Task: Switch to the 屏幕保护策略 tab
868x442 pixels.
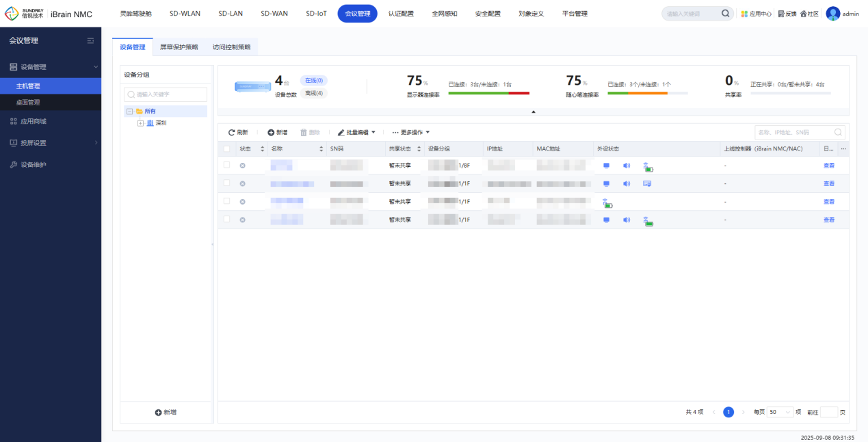Action: click(x=179, y=47)
